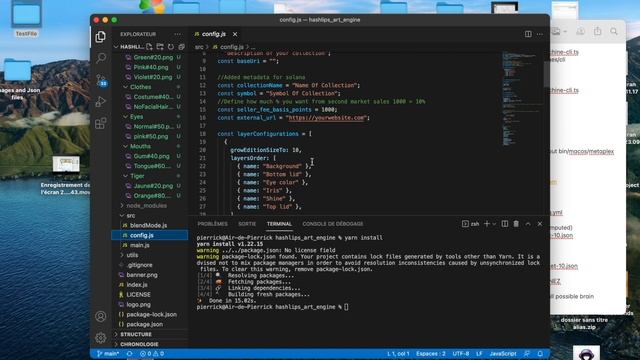Open main.js in explorer

(140, 245)
